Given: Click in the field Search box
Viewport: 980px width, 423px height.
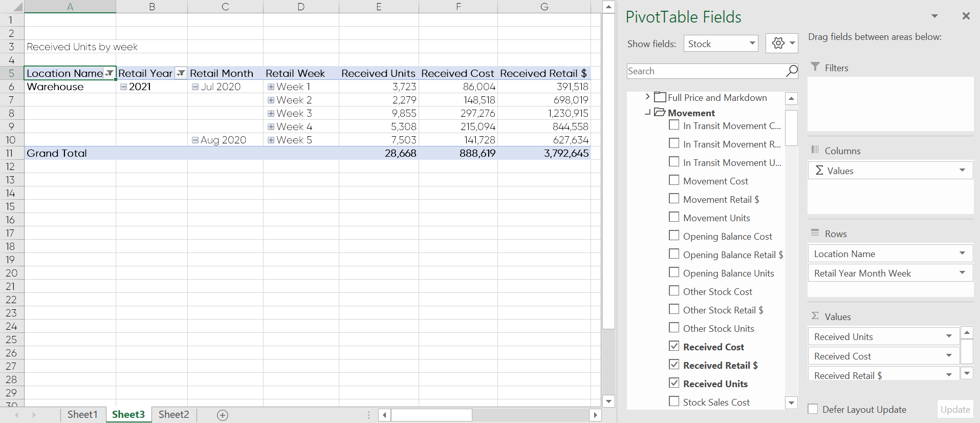Looking at the screenshot, I should (706, 71).
